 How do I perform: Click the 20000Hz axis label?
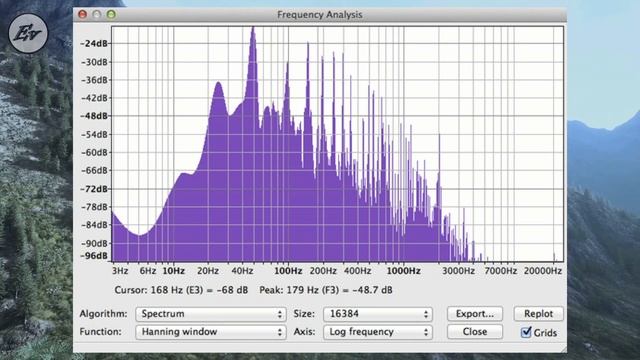pyautogui.click(x=543, y=271)
